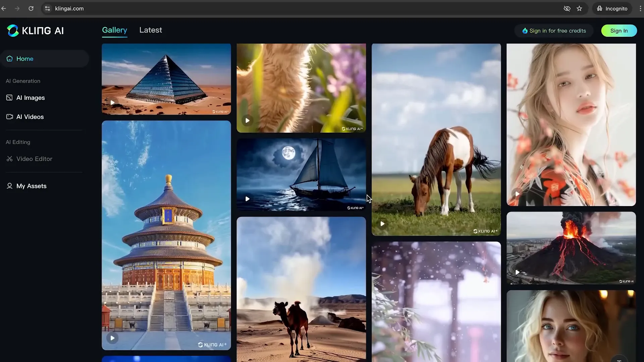Open site settings via the tune icon
Screen dimensions: 644x362
tap(47, 8)
